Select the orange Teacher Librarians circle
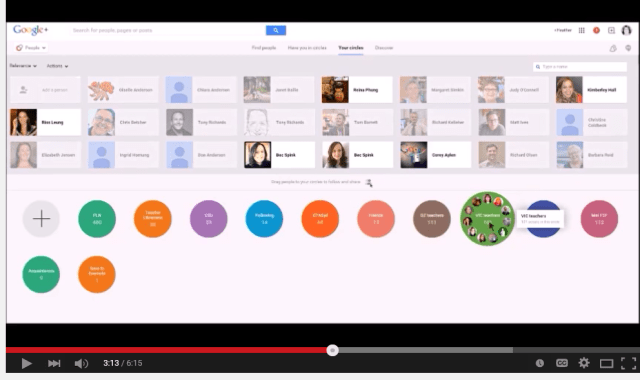 pos(153,219)
